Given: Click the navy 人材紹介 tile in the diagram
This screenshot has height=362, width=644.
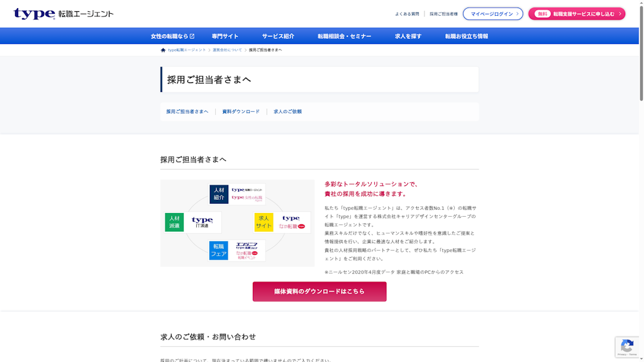Looking at the screenshot, I should (219, 194).
